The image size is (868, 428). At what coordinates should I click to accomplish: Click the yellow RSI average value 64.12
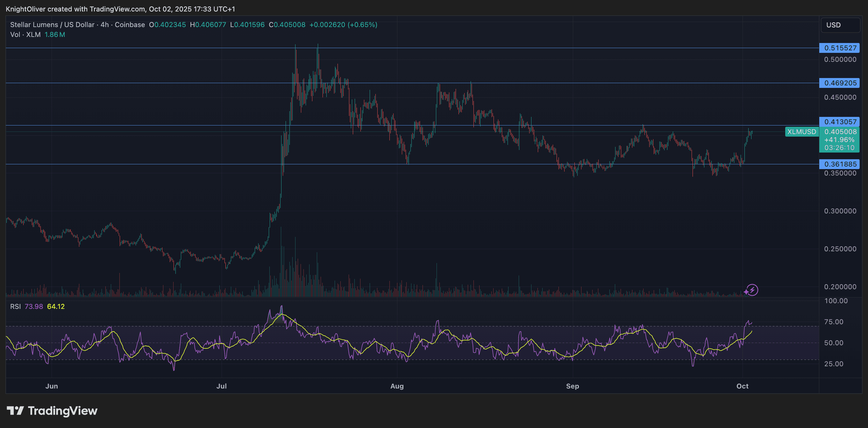pyautogui.click(x=57, y=306)
